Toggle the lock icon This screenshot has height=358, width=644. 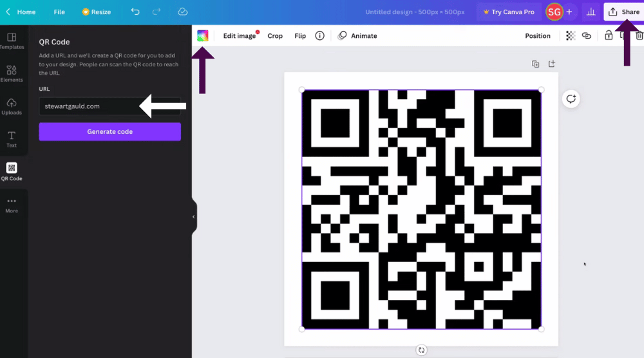609,35
